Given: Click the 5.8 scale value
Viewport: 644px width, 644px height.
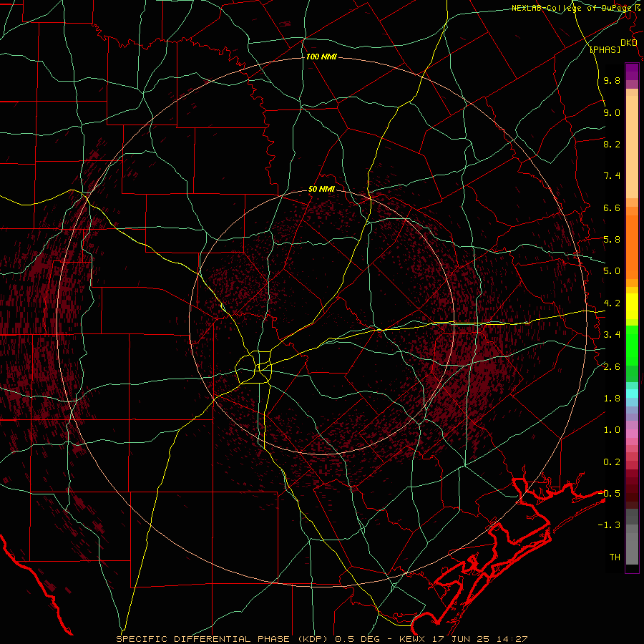Looking at the screenshot, I should (612, 240).
